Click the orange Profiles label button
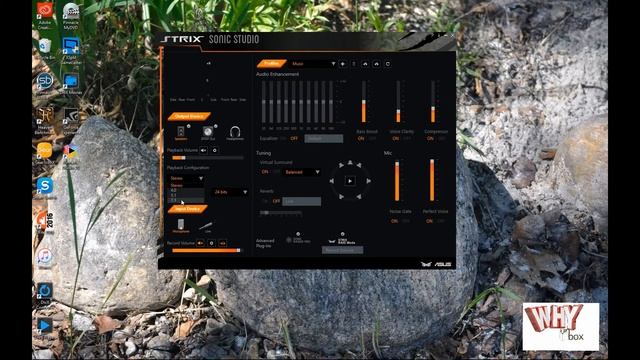The image size is (640, 360). pyautogui.click(x=271, y=64)
